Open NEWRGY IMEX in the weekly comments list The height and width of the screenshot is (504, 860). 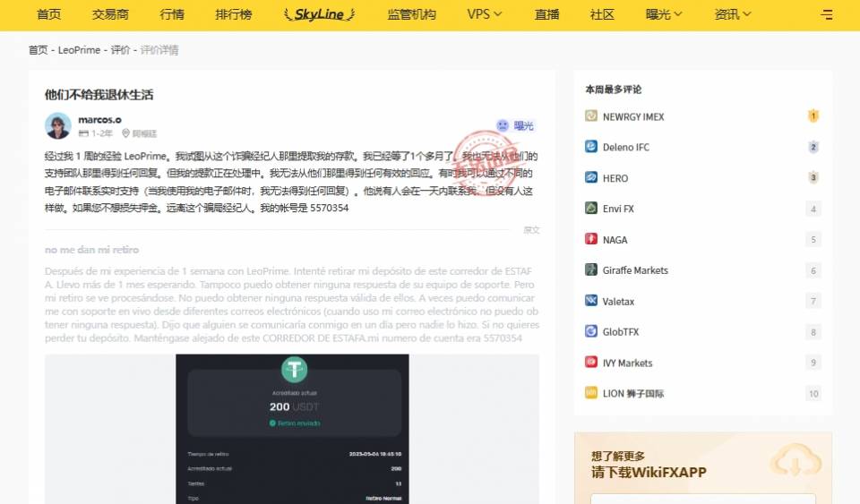point(633,116)
